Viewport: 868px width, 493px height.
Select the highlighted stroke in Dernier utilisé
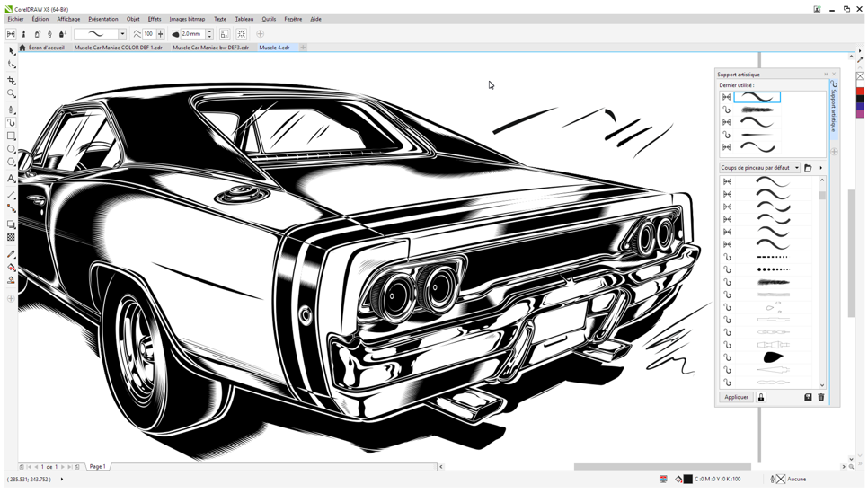[x=757, y=97]
